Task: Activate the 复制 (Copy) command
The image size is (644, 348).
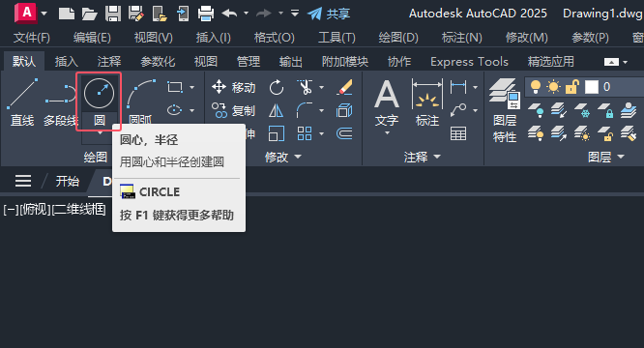Action: (x=234, y=110)
